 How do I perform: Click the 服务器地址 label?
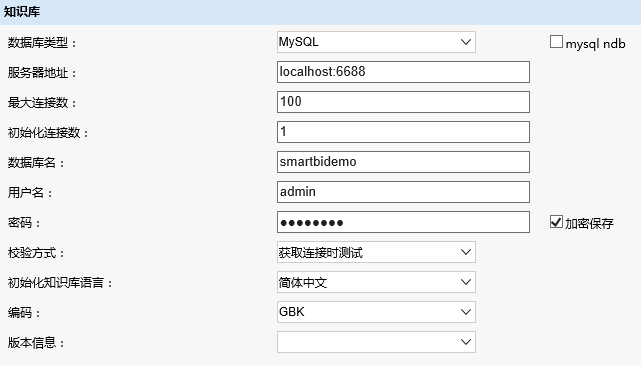[42, 73]
